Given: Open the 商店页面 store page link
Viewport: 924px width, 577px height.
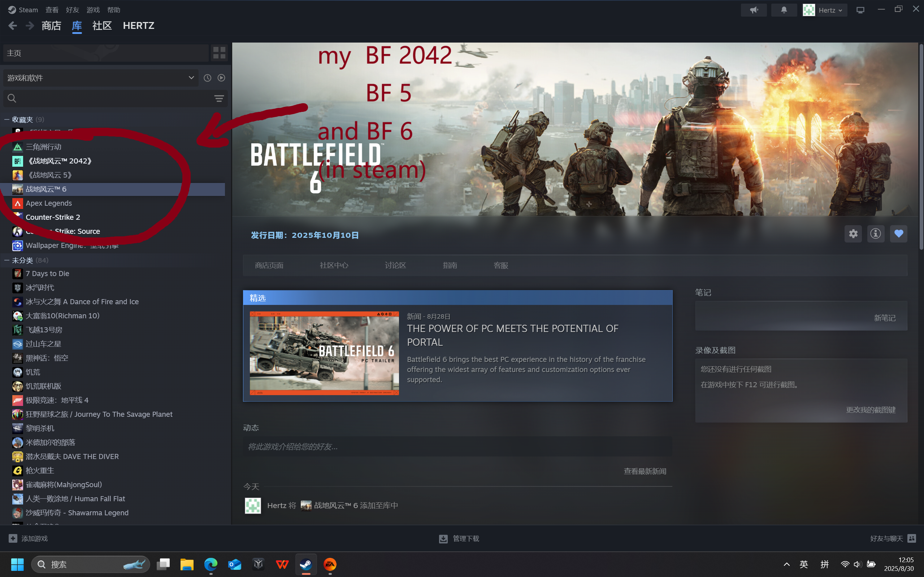Looking at the screenshot, I should 269,265.
